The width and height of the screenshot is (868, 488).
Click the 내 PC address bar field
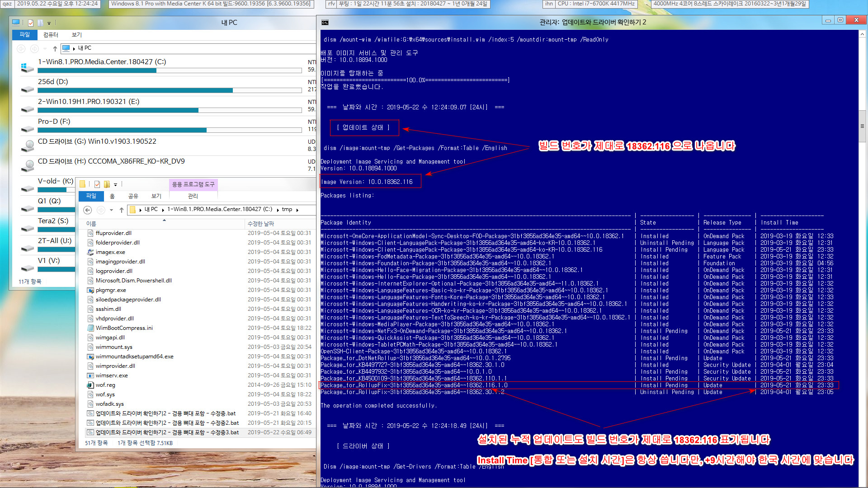[x=188, y=48]
